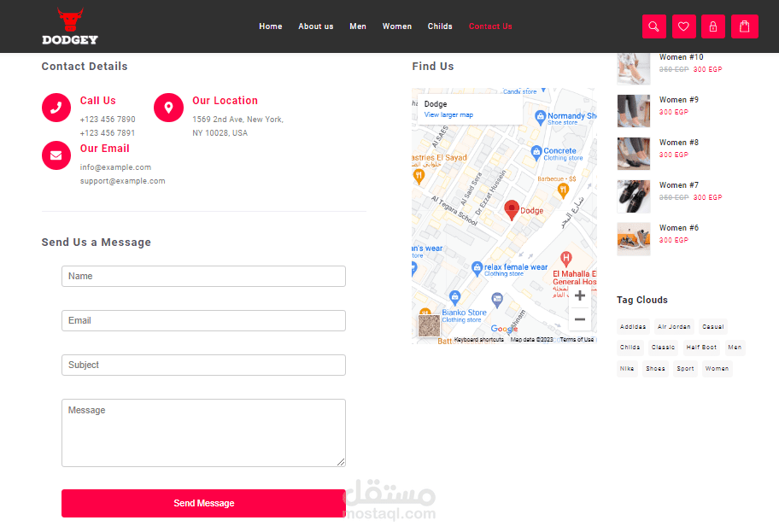Click the Bianko Store marker

(454, 297)
